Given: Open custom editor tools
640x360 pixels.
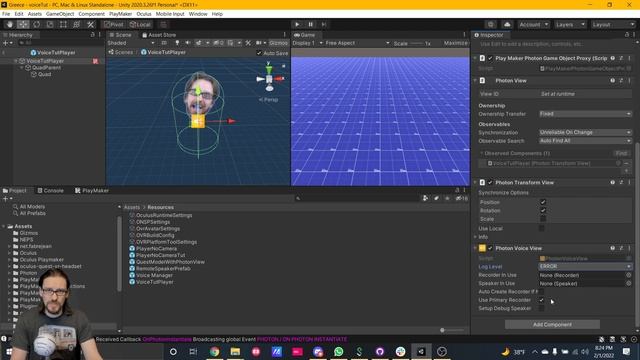Looking at the screenshot, I should [x=90, y=24].
